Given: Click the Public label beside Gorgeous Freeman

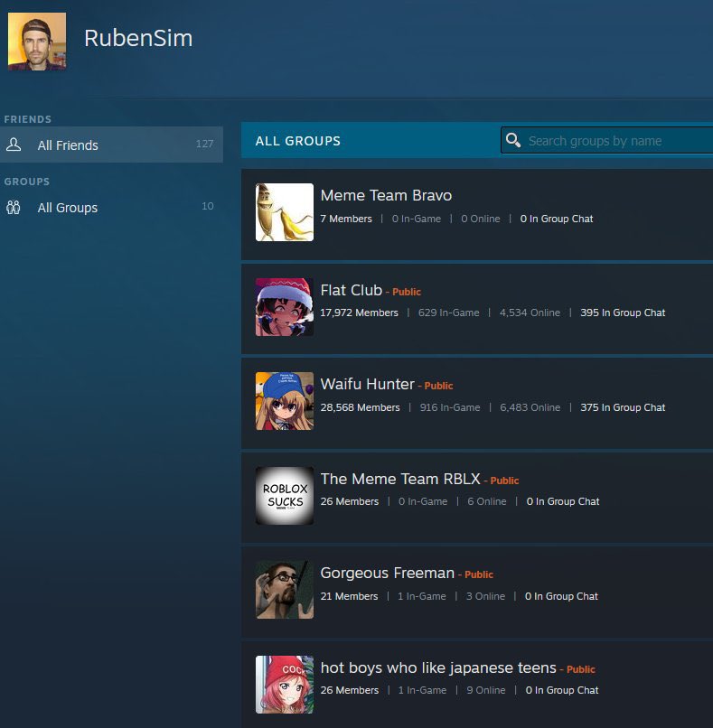Looking at the screenshot, I should 479,574.
